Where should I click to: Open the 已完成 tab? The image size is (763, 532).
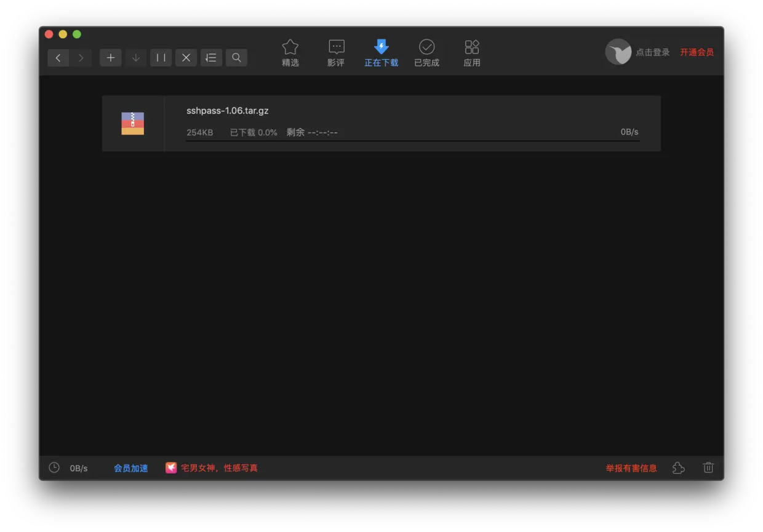[426, 53]
